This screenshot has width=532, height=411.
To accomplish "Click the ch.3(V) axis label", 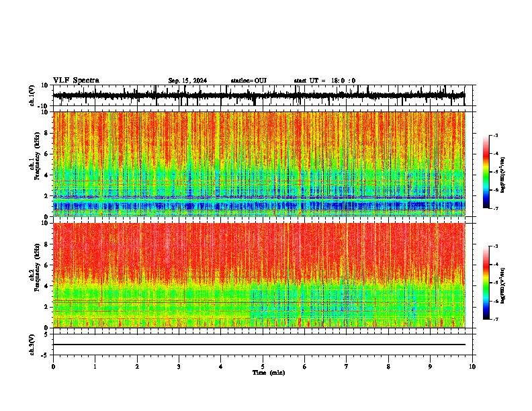I will tap(32, 345).
